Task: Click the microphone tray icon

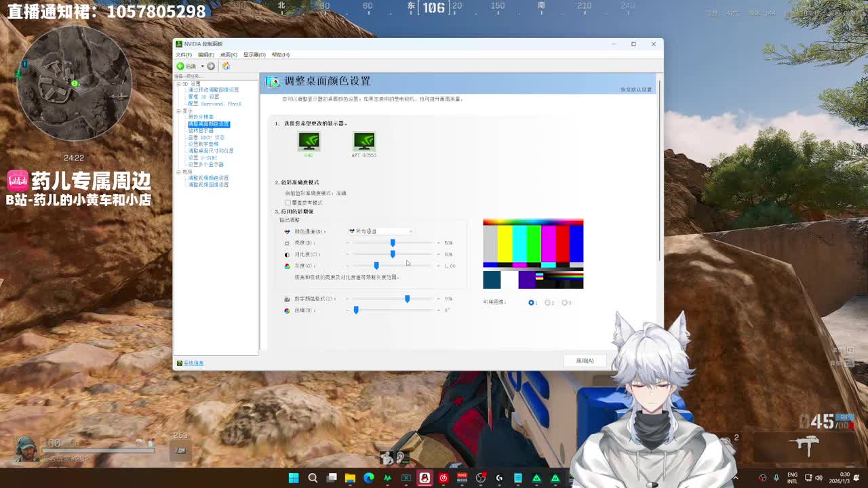Action: (776, 478)
